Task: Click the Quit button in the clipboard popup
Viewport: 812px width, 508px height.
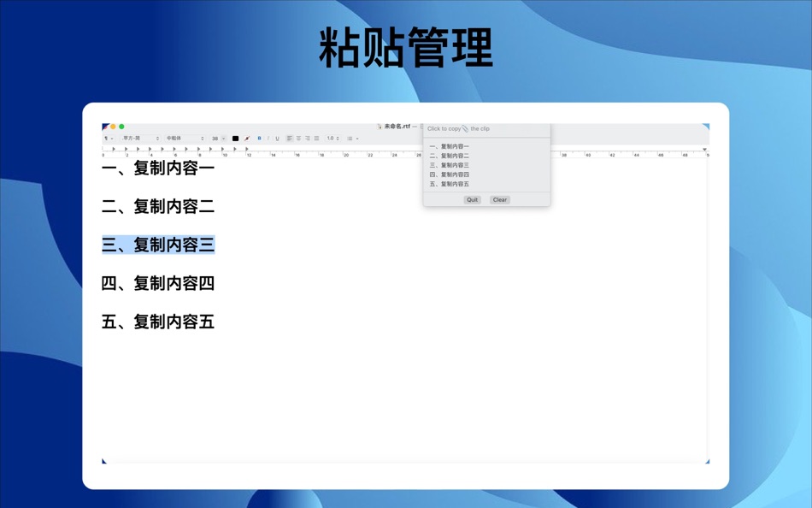Action: [x=473, y=199]
